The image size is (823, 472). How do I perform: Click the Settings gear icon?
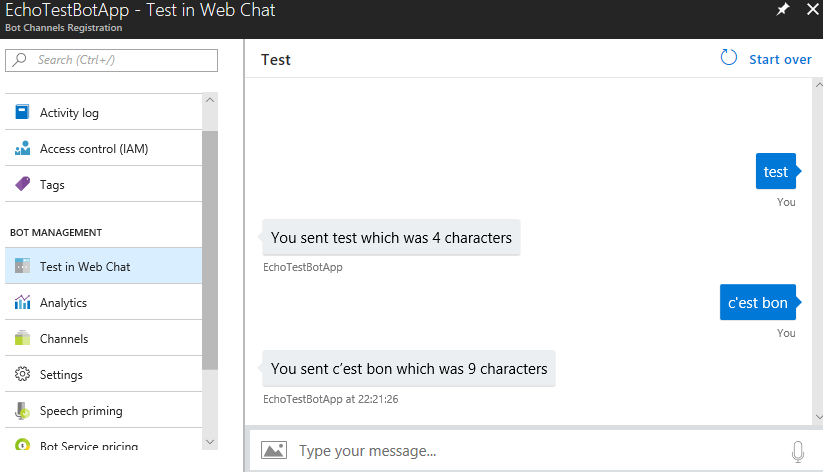[23, 374]
